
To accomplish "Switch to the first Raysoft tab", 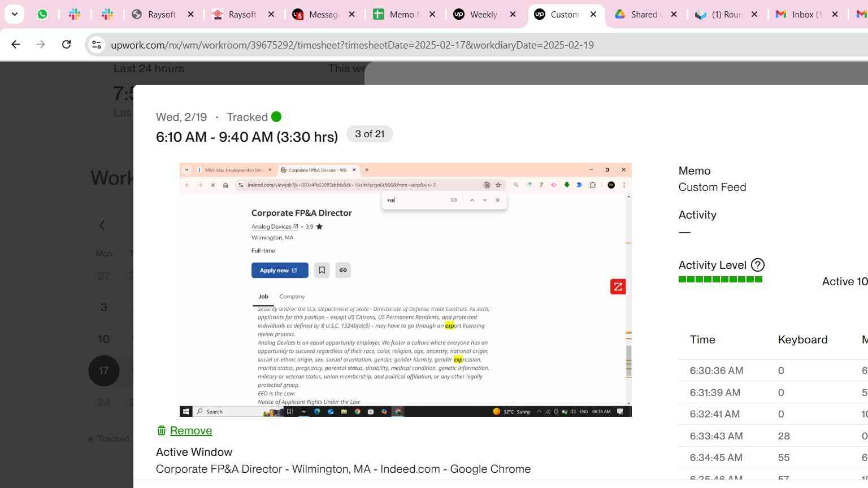I will (162, 14).
